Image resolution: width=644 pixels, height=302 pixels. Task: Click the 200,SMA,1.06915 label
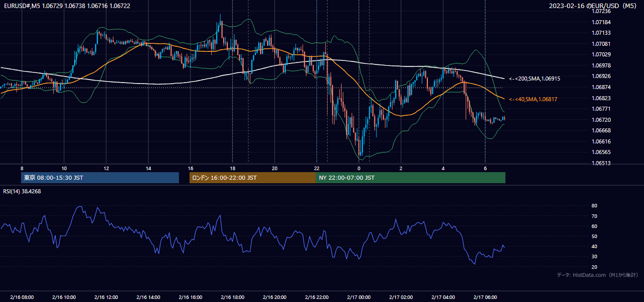(x=535, y=79)
